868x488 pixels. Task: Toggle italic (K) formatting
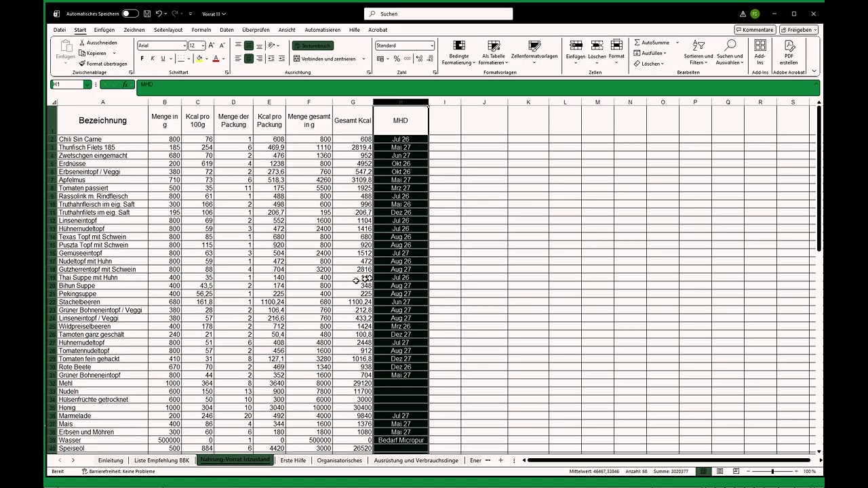(153, 59)
